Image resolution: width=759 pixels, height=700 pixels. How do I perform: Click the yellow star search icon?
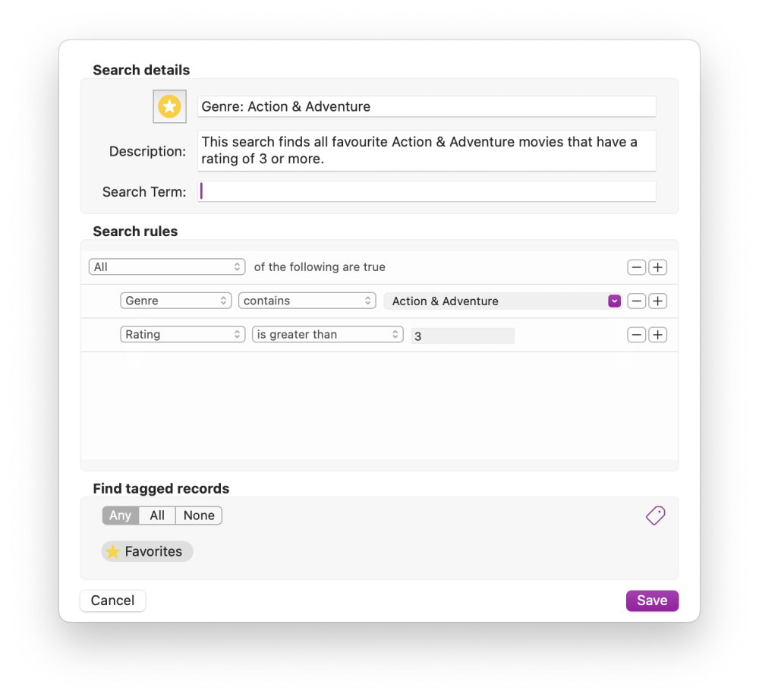(168, 107)
